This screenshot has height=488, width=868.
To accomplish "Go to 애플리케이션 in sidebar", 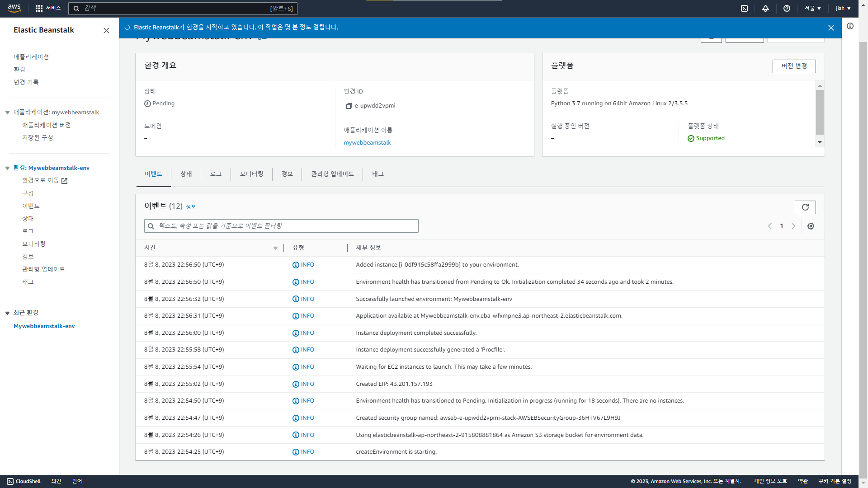I will point(31,56).
